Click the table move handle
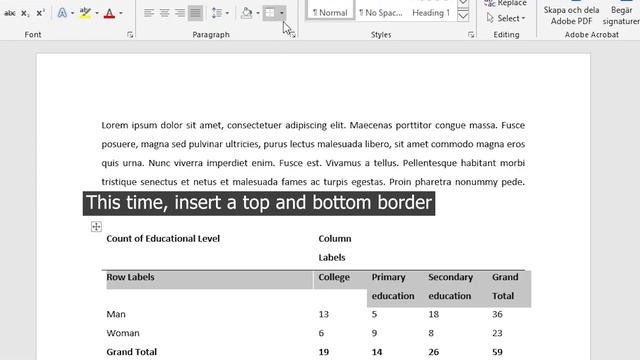The width and height of the screenshot is (640, 360). pos(96,227)
